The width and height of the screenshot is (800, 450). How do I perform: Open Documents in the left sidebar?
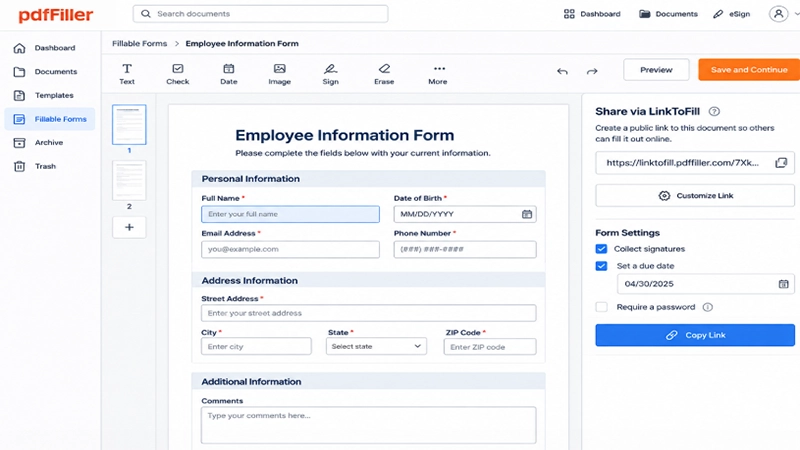[49, 72]
